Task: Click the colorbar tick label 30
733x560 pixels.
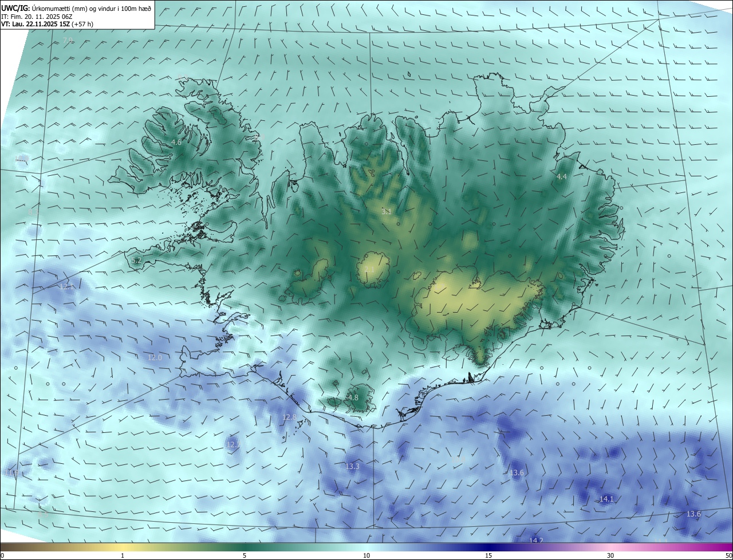Action: point(610,555)
